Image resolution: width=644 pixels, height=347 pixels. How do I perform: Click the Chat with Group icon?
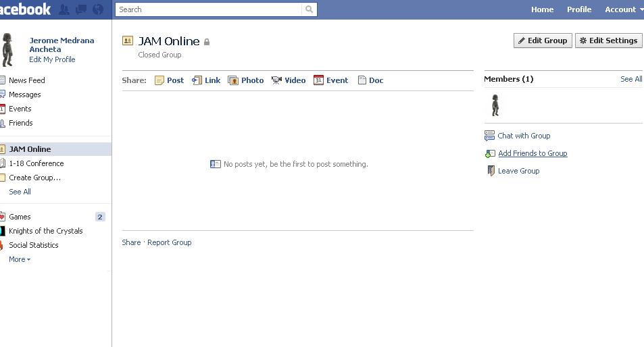pos(489,136)
